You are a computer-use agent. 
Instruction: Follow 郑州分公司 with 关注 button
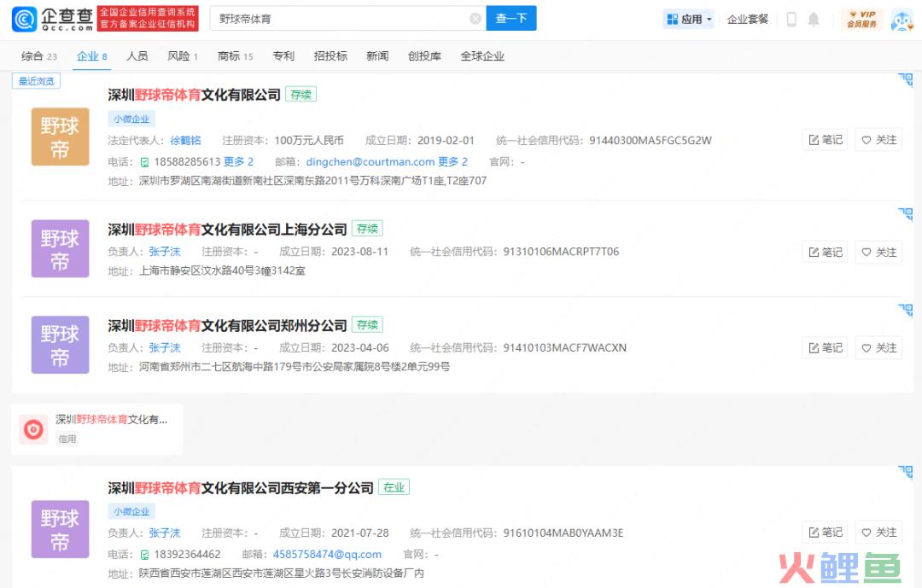point(878,348)
